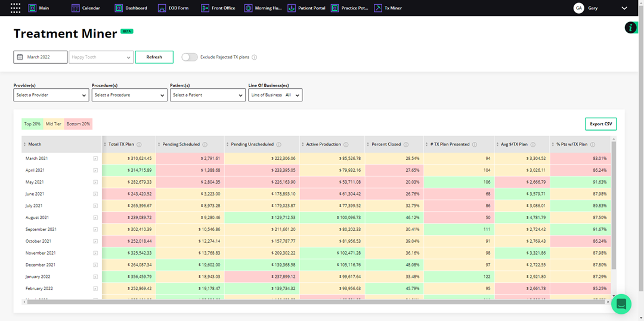Toggle Exclude Rejected TX plans switch
Screen dimensions: 644x321
190,57
